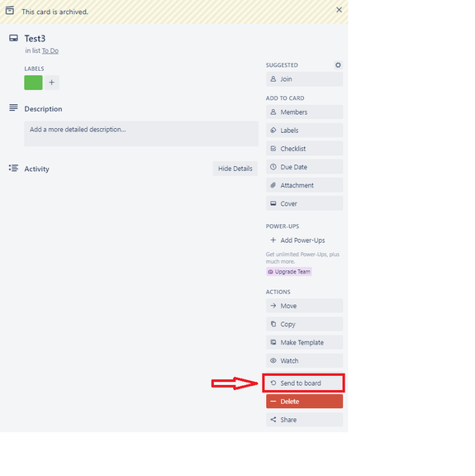Close the archived card dialog

coord(339,10)
